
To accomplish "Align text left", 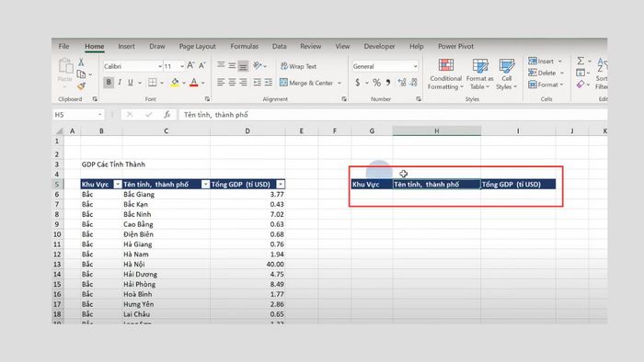I will click(221, 83).
